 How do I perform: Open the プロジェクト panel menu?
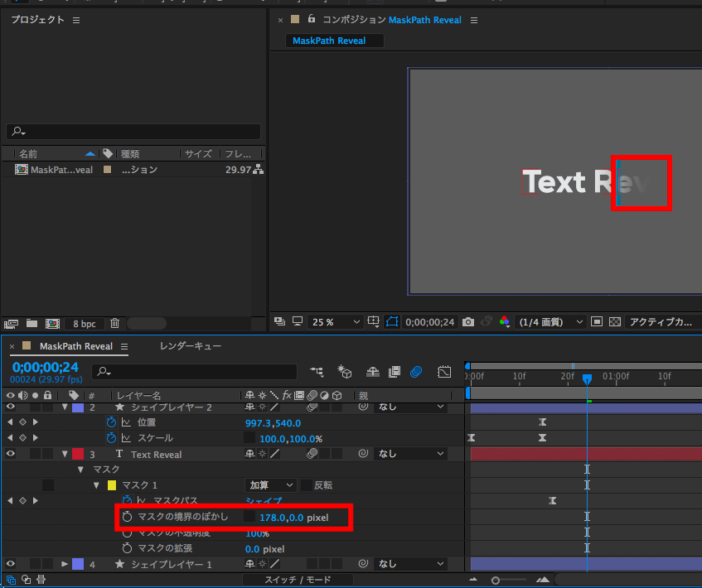point(76,20)
